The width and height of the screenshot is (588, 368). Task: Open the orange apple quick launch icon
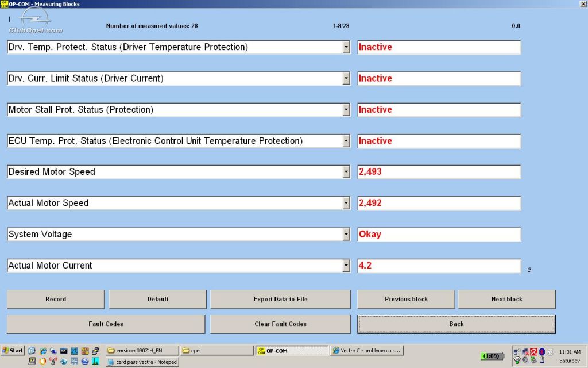42,361
